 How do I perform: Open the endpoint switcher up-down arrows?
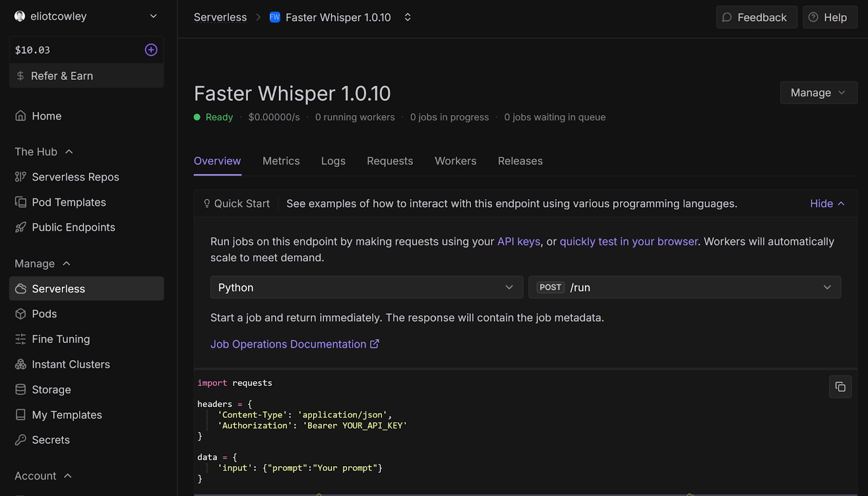point(407,17)
